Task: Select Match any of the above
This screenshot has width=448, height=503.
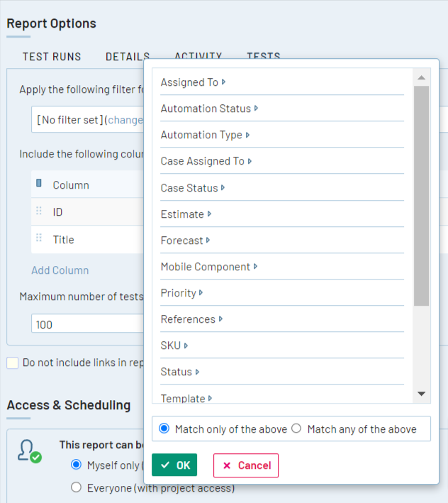Action: coord(296,429)
